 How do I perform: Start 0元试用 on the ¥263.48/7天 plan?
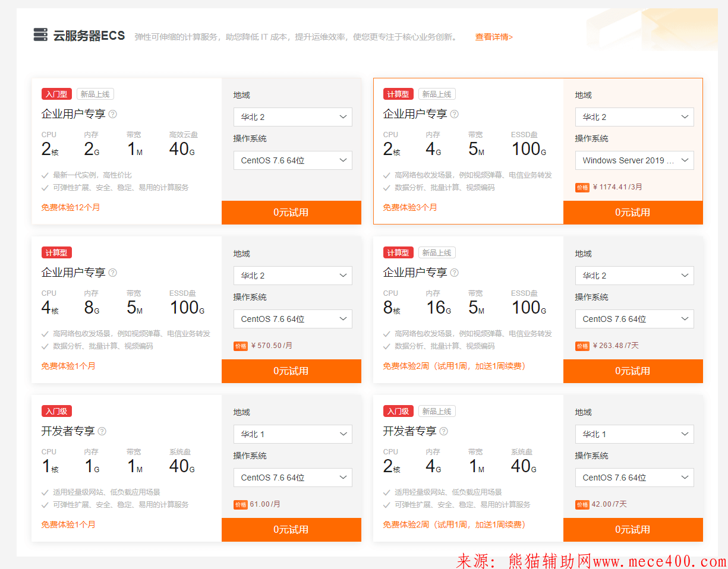(632, 371)
